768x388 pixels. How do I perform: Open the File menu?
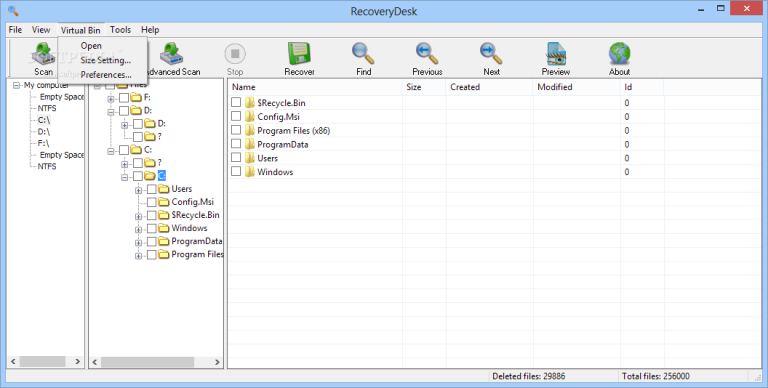pyautogui.click(x=15, y=30)
